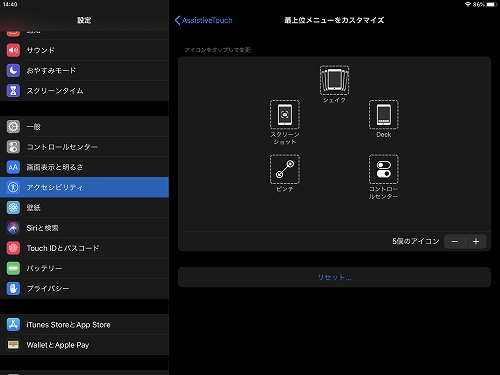The image size is (500, 375).
Task: Select コントロールセンター row text in sidebar
Action: 62,147
